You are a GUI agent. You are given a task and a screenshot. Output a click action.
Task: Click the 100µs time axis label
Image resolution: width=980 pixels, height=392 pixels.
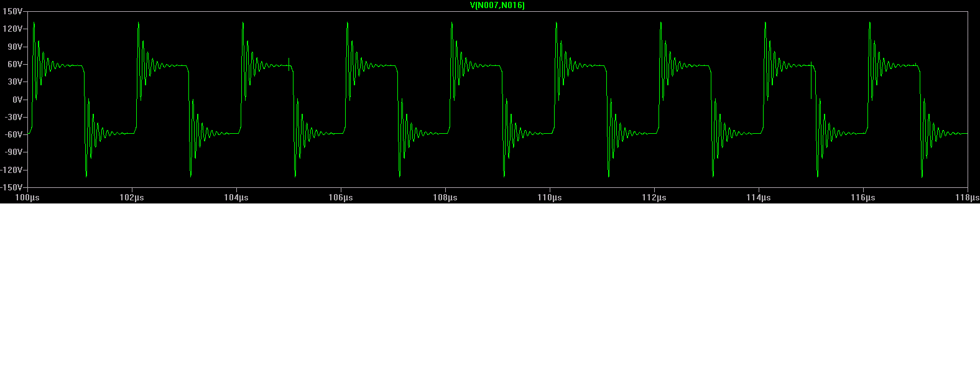coord(27,198)
